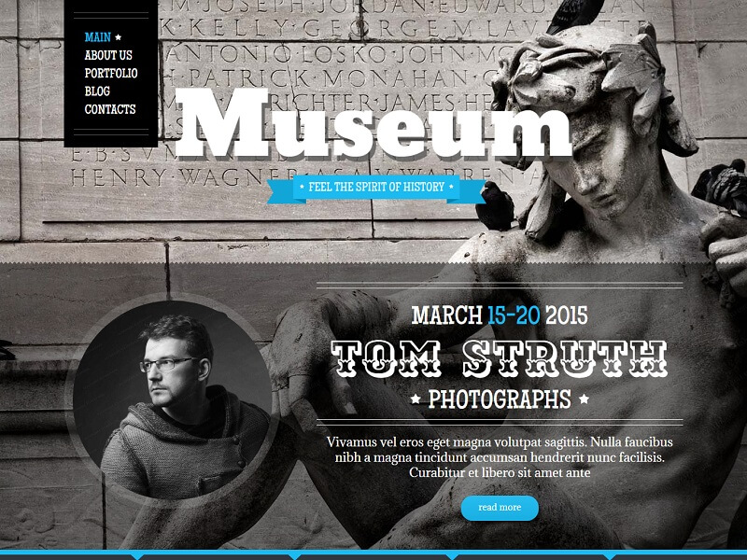
Task: Go to the PORTFOLIO menu item
Action: [111, 74]
